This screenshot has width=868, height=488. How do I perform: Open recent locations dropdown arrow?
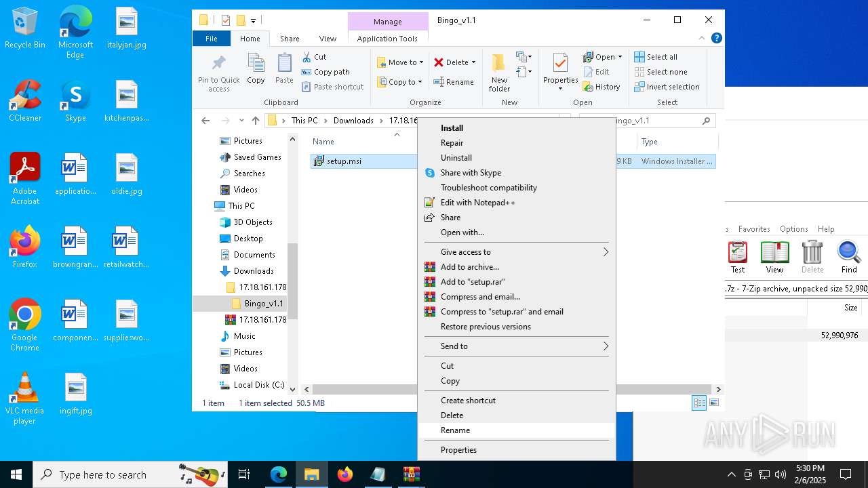pyautogui.click(x=241, y=121)
